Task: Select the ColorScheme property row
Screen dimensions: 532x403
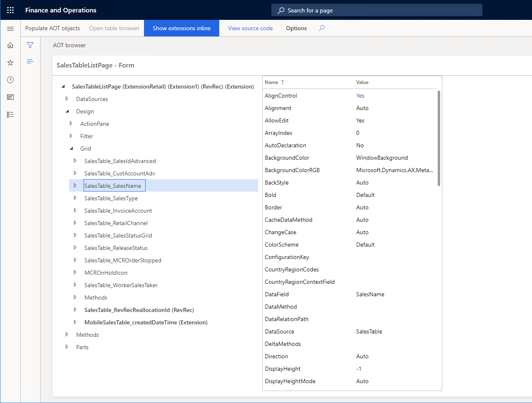Action: click(x=350, y=245)
